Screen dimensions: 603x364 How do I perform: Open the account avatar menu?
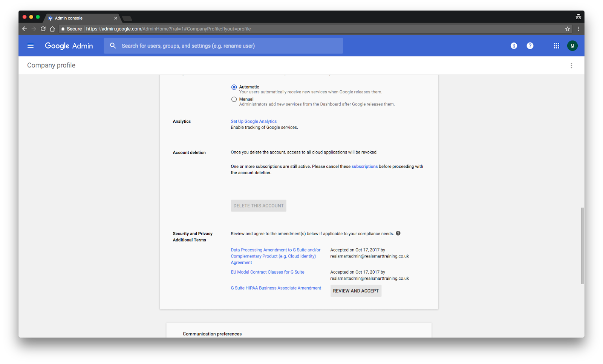point(572,46)
